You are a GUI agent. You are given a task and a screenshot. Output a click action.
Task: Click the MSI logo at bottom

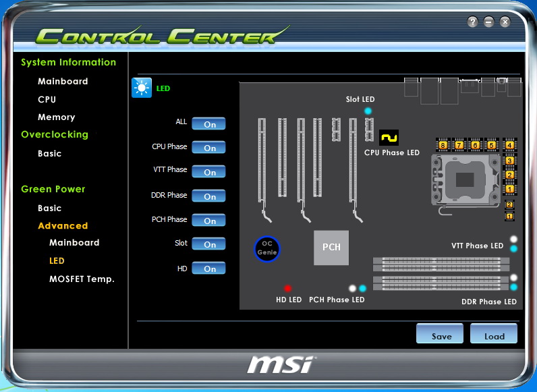click(x=280, y=364)
